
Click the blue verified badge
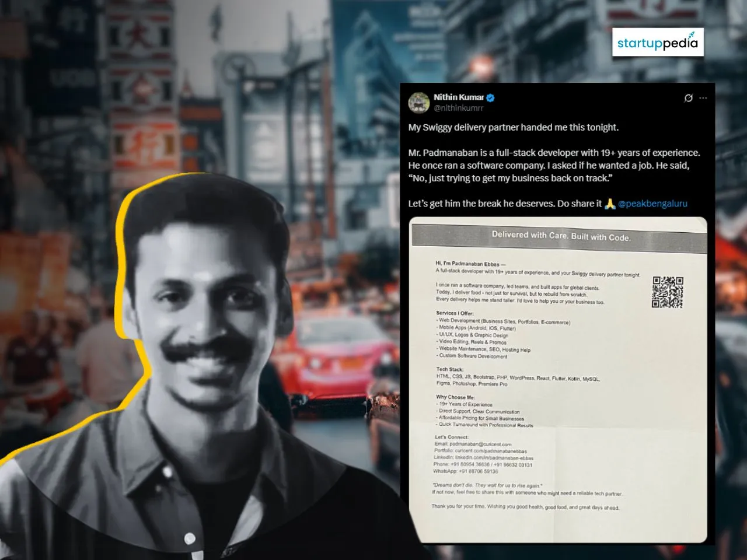491,97
